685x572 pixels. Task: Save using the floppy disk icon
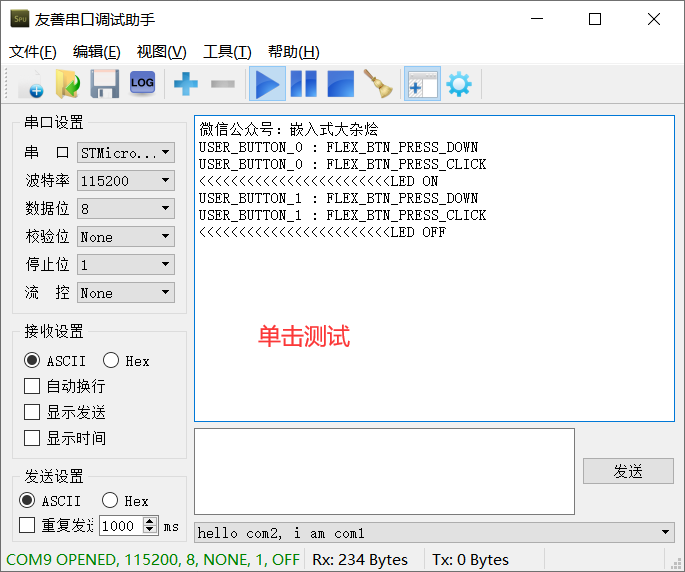(105, 83)
